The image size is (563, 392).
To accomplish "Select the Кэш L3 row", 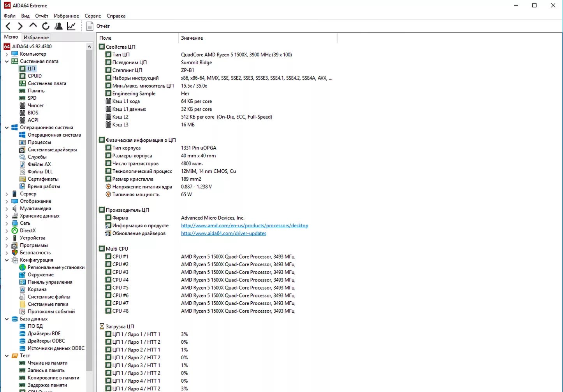I will coord(216,125).
